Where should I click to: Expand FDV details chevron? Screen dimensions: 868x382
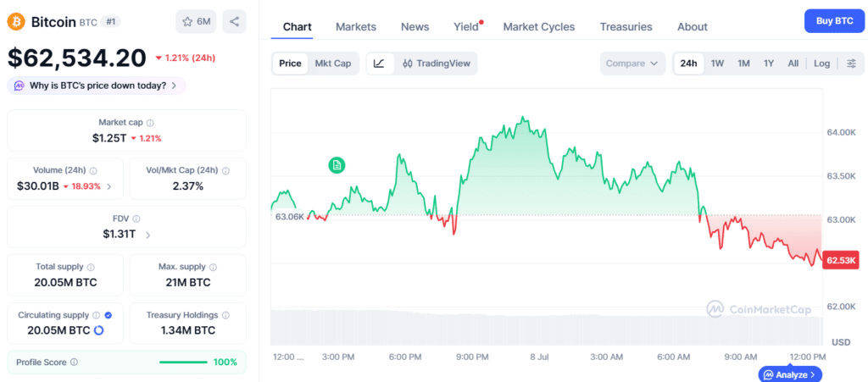147,235
